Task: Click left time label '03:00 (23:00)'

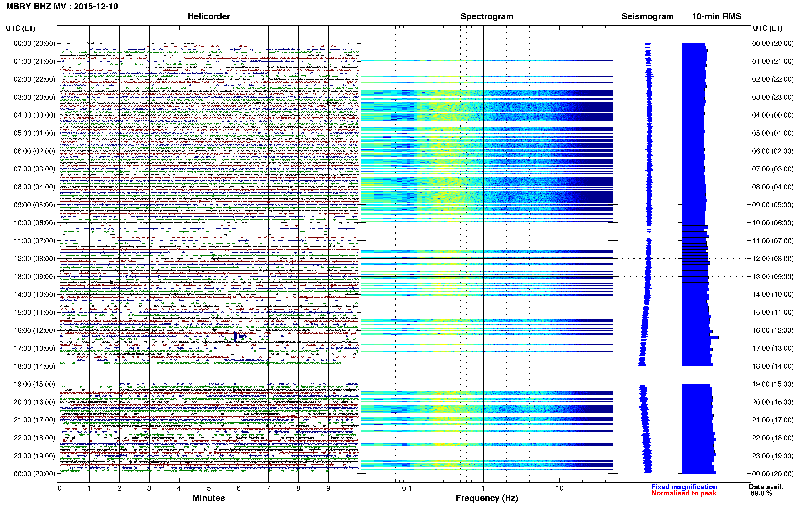Action: tap(34, 97)
